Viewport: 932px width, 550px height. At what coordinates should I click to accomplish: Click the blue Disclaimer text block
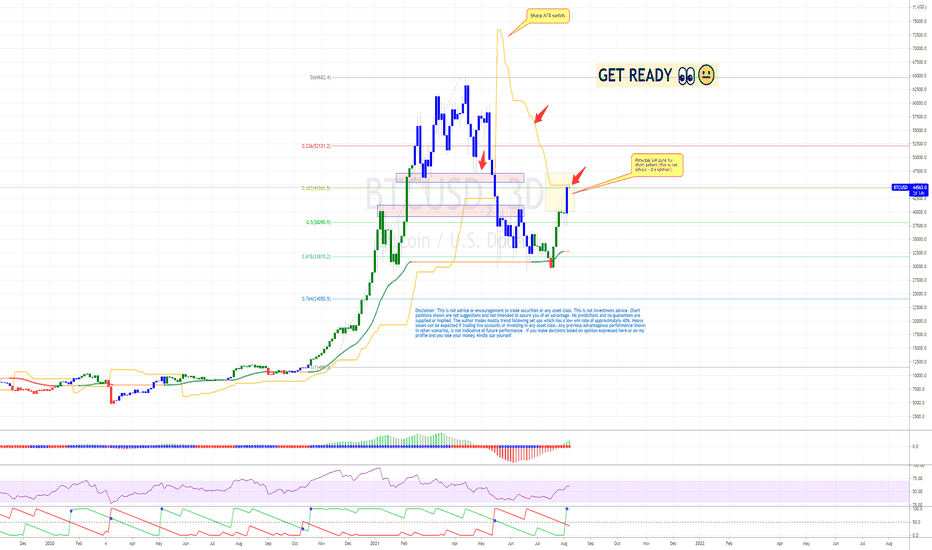coord(530,323)
